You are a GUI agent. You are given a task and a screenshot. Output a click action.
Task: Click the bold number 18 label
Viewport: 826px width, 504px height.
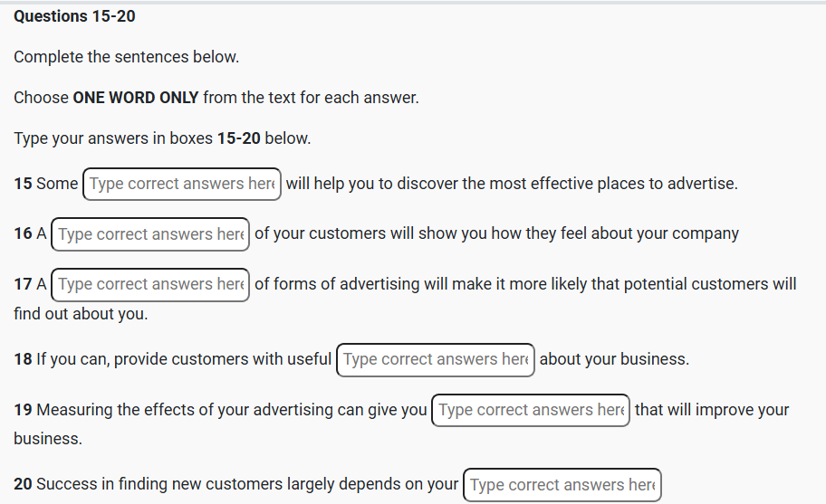click(23, 359)
